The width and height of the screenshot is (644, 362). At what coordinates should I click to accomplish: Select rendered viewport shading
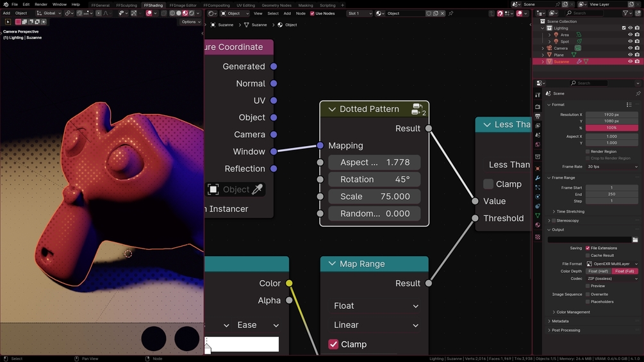coord(192,13)
